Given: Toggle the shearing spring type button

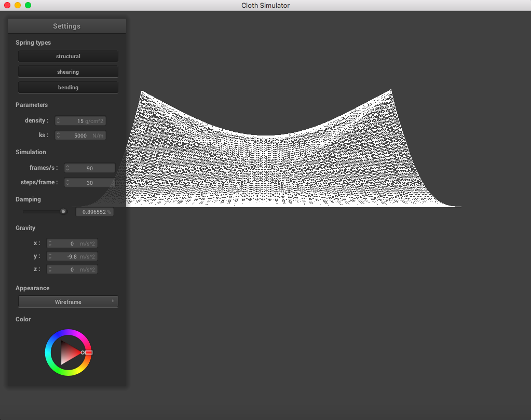Looking at the screenshot, I should click(x=68, y=72).
